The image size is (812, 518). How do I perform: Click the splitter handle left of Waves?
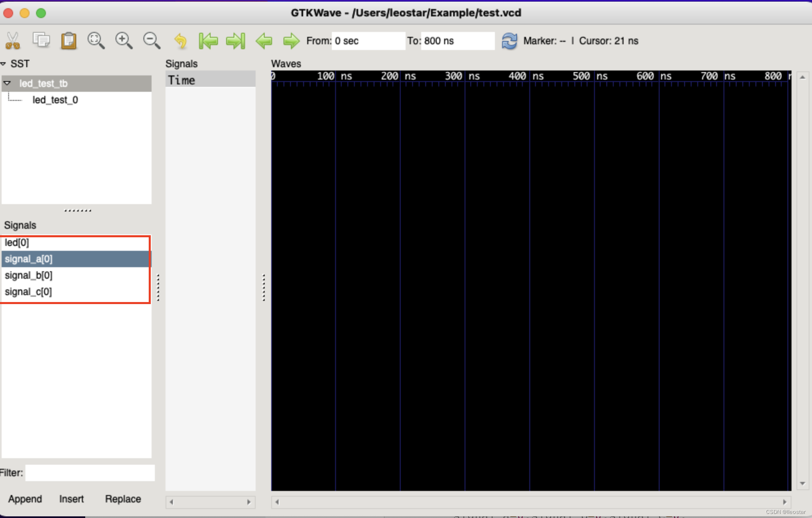263,288
